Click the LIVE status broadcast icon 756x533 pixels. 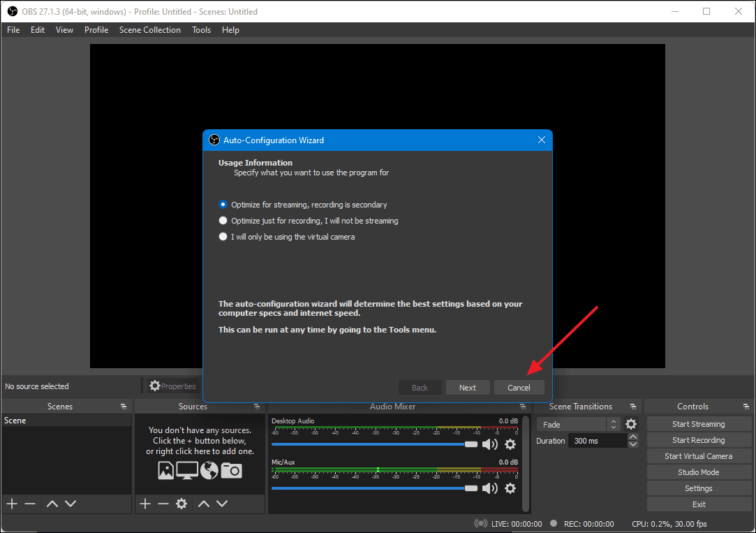point(481,523)
